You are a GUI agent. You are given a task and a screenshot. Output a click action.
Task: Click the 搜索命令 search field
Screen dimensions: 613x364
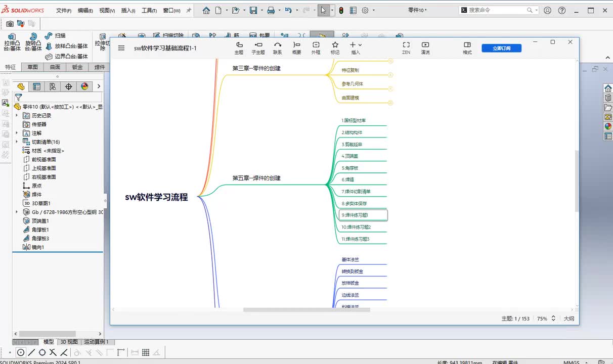[499, 10]
